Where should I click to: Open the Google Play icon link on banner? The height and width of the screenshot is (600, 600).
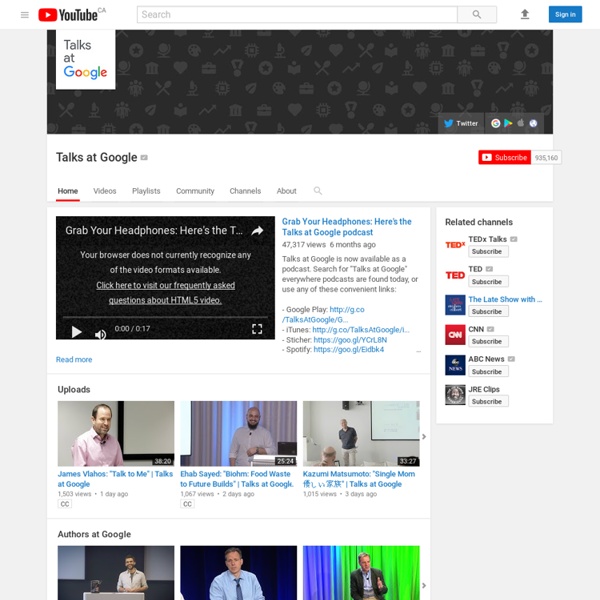pyautogui.click(x=508, y=123)
